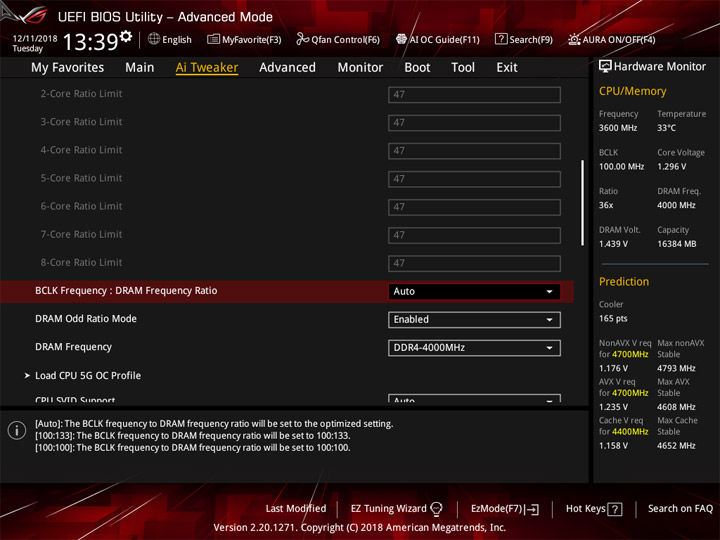Image resolution: width=720 pixels, height=540 pixels.
Task: Open the clock settings gear icon
Action: click(125, 36)
